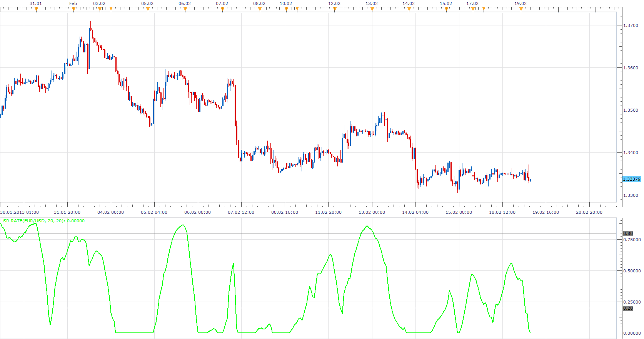The height and width of the screenshot is (339, 644).
Task: Click the 1.3300 price axis label
Action: point(631,195)
